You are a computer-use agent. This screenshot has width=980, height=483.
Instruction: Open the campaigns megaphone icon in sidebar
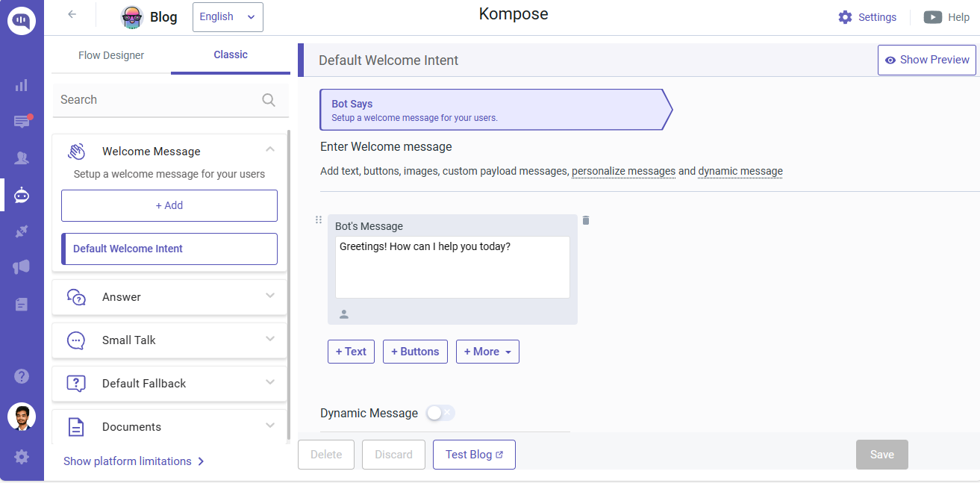(x=22, y=267)
